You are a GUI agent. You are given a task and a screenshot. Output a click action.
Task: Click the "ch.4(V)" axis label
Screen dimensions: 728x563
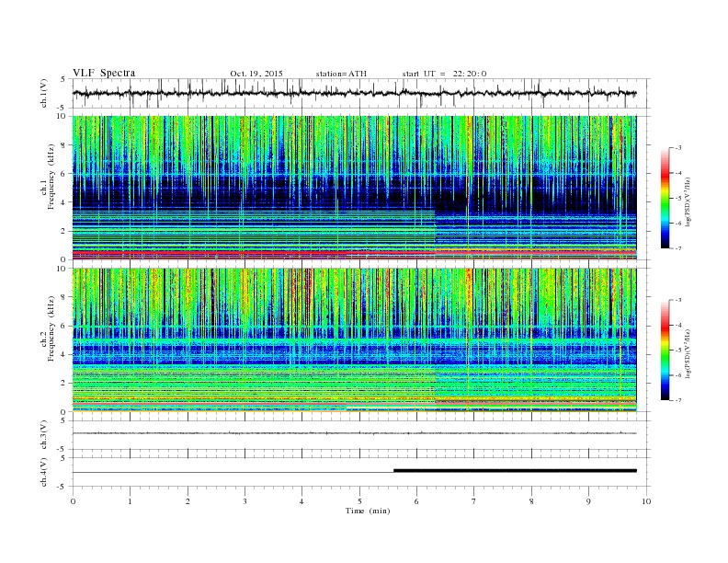pyautogui.click(x=44, y=472)
